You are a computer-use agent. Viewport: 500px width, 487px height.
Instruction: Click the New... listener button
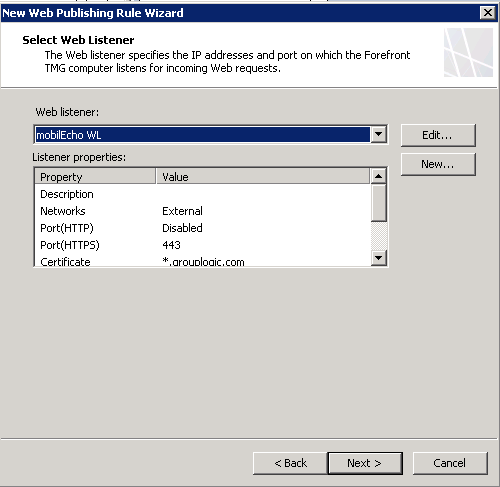point(438,164)
